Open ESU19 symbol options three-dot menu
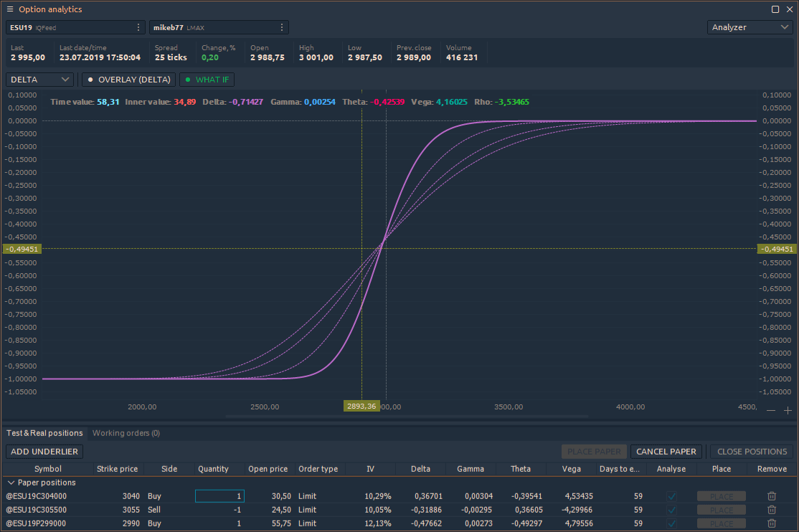The image size is (799, 532). [138, 27]
